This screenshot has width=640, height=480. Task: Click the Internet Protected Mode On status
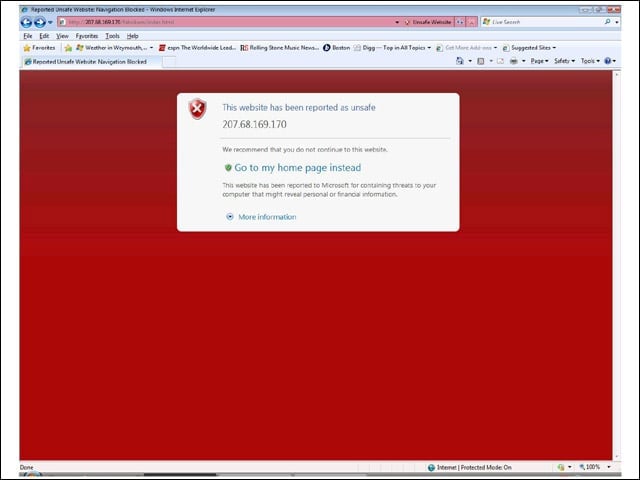[474, 467]
